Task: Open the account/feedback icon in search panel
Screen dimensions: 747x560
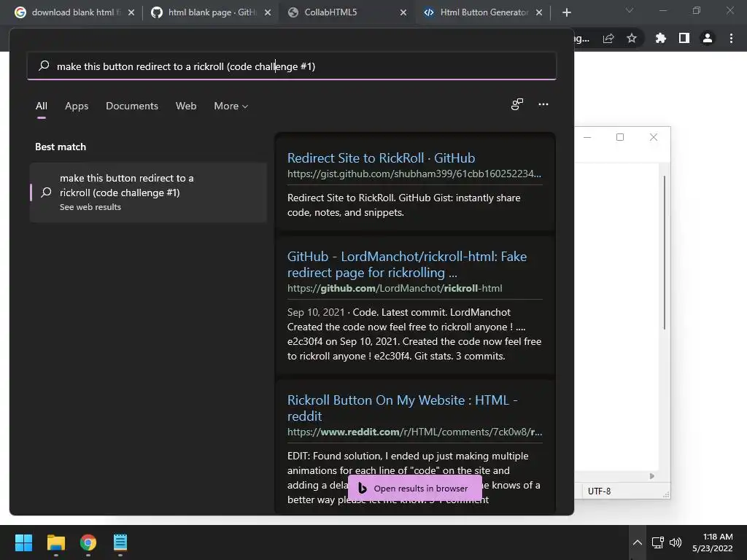Action: point(517,104)
